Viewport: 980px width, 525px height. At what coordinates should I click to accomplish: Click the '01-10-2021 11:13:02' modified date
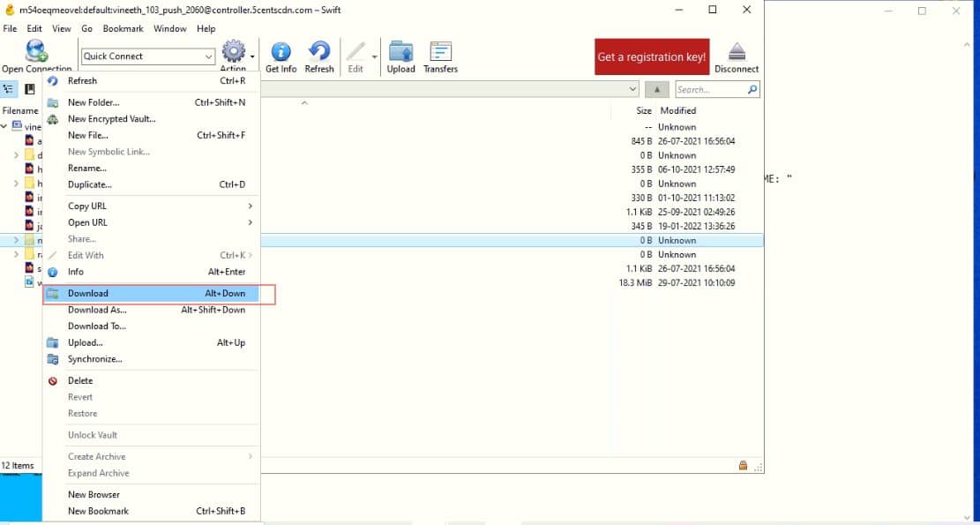696,199
